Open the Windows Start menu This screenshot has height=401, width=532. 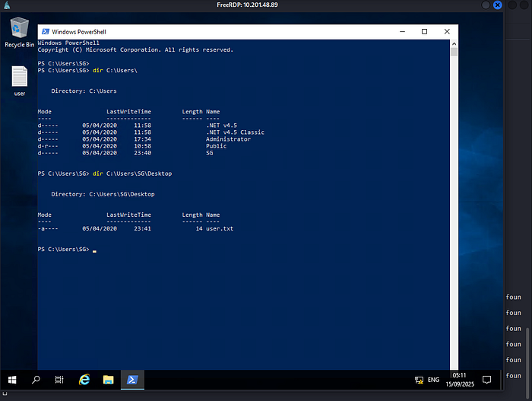click(x=12, y=380)
